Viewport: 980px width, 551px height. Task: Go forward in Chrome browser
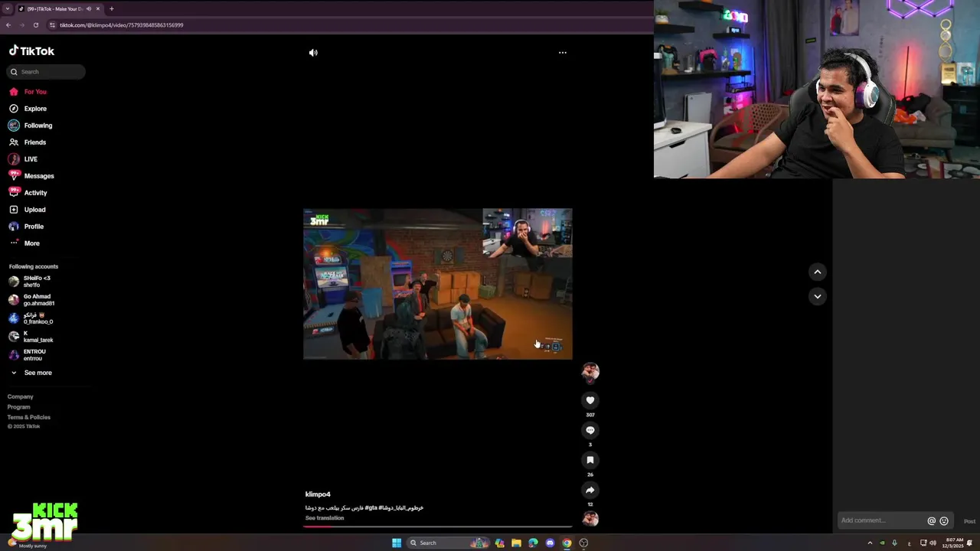pos(21,25)
